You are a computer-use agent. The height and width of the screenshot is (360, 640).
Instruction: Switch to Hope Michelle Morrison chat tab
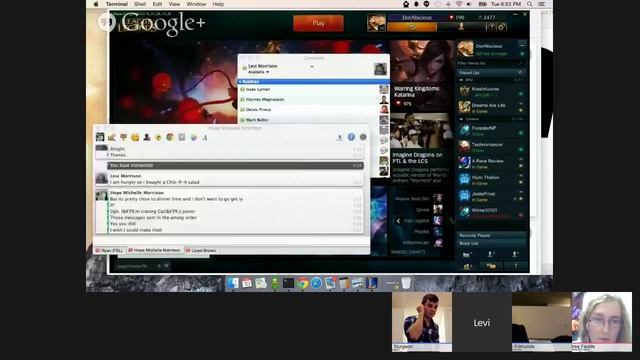154,250
